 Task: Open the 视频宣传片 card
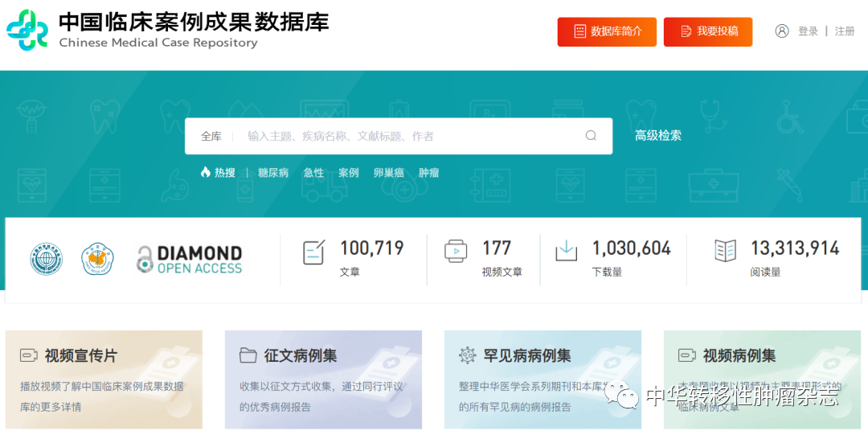point(104,380)
